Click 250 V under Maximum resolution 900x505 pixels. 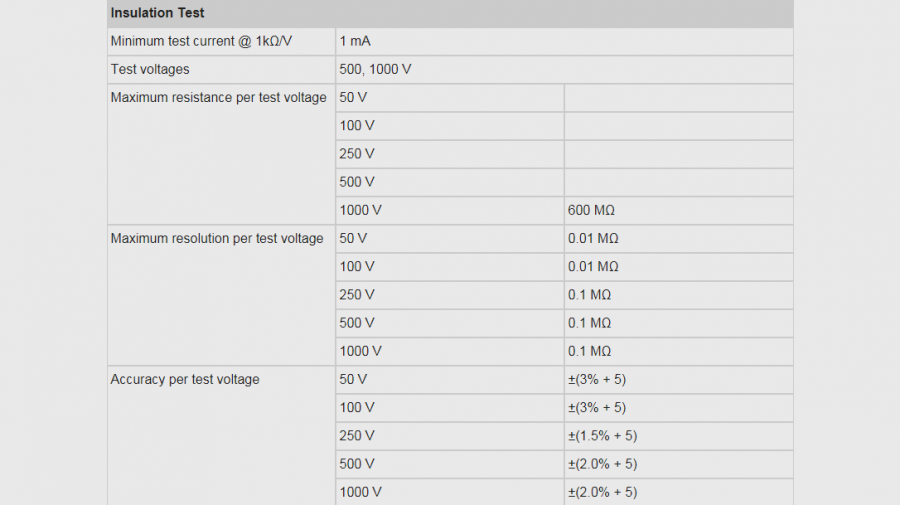[x=449, y=295]
